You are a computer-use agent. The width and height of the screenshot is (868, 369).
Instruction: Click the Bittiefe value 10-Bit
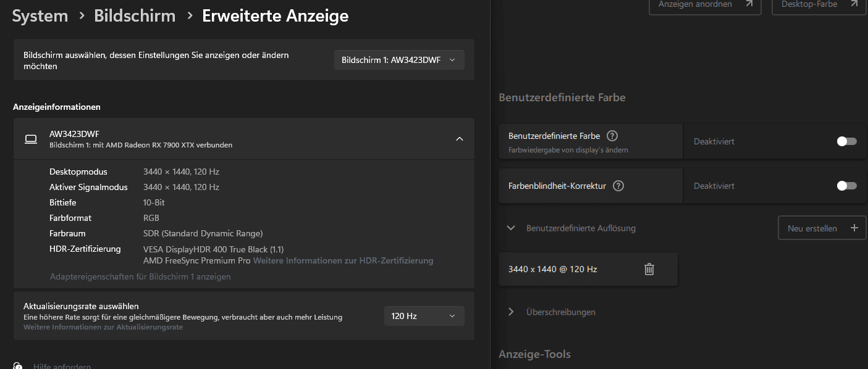154,202
